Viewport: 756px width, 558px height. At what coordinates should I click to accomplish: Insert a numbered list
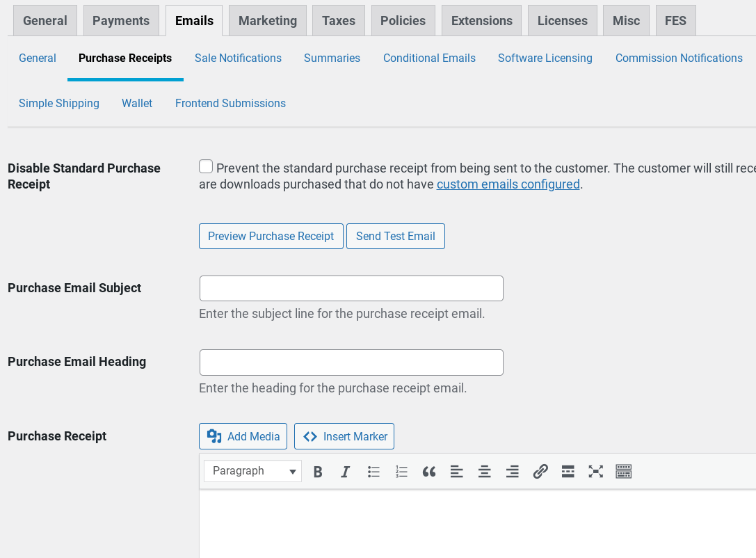pos(401,472)
